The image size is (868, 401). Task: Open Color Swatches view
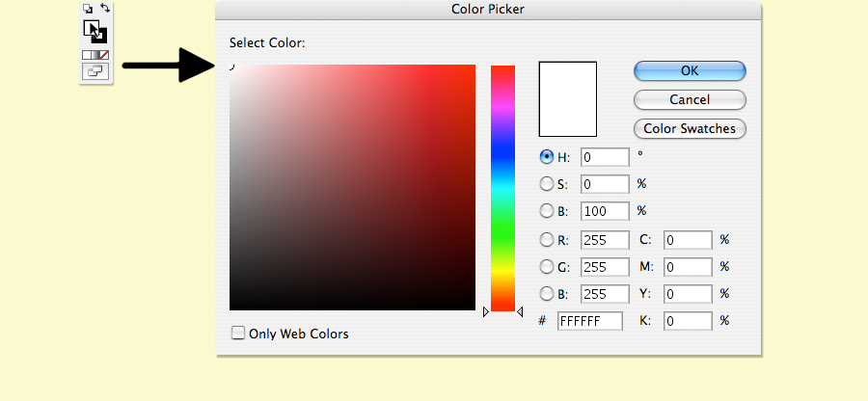(x=690, y=128)
